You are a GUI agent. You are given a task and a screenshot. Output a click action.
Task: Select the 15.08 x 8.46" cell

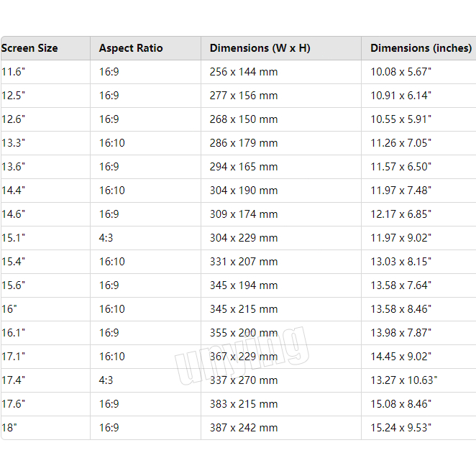click(x=401, y=404)
